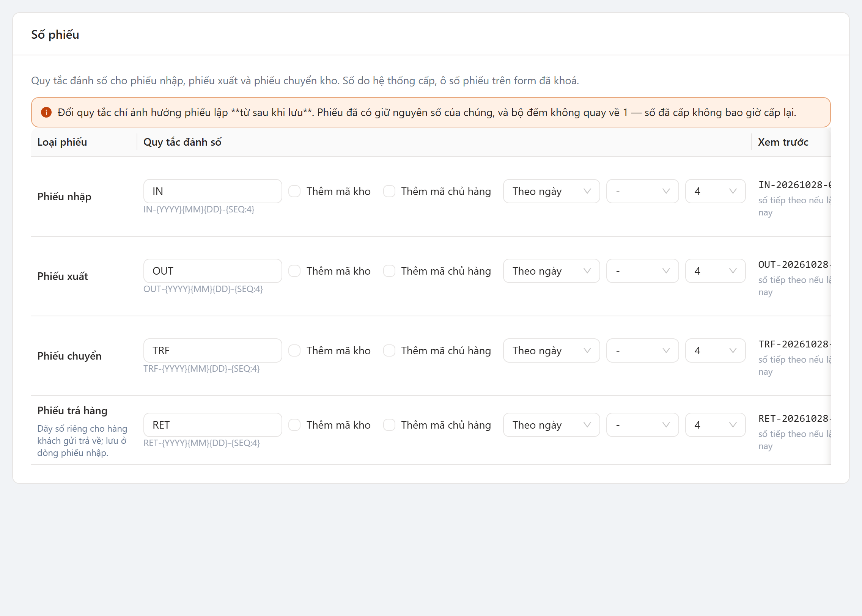862x616 pixels.
Task: Enable Thêm mã chủ hàng for Phiếu nhập
Action: point(389,191)
